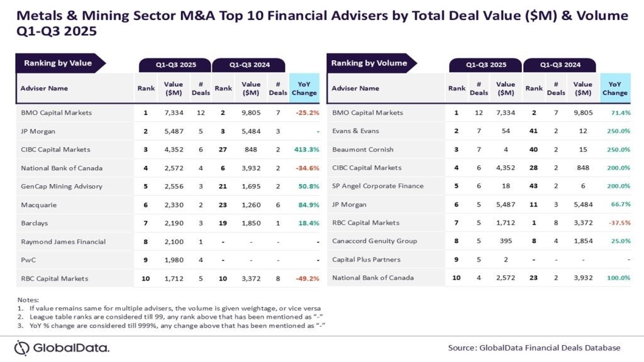Click YoY Change header in value table
Viewport: 644px width, 362px height.
(x=304, y=89)
